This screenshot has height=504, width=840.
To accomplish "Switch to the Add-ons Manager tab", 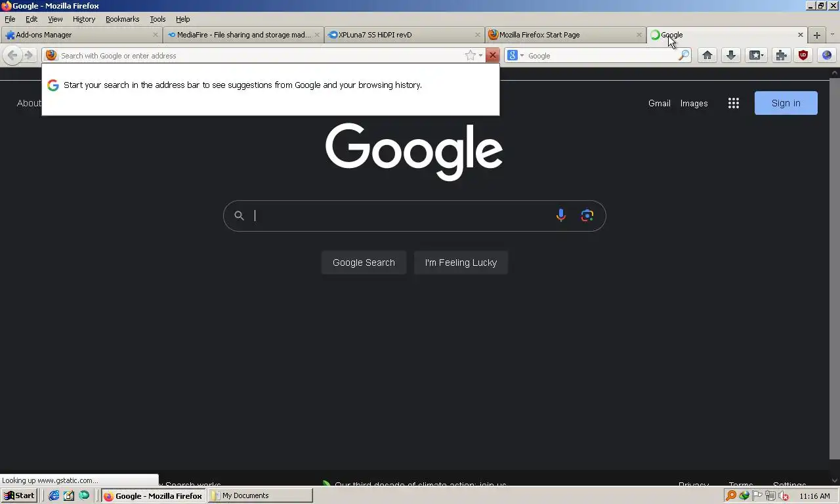I will tap(81, 35).
